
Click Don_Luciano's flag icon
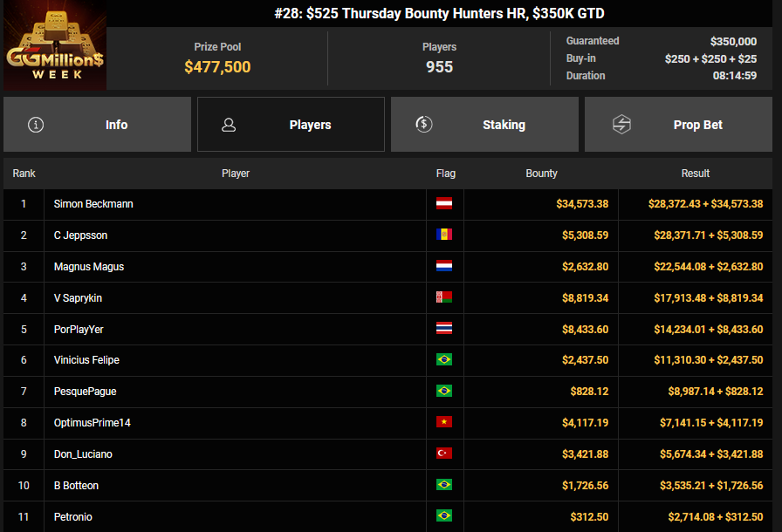point(444,454)
